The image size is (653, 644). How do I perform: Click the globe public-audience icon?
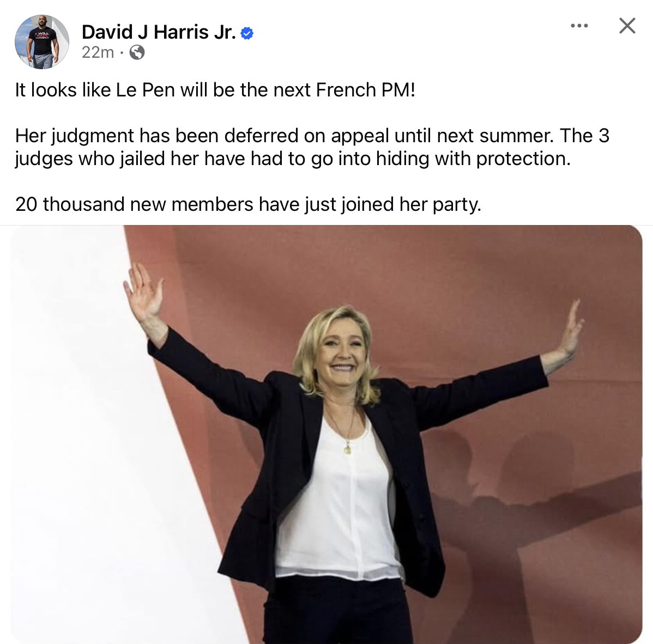(x=137, y=52)
